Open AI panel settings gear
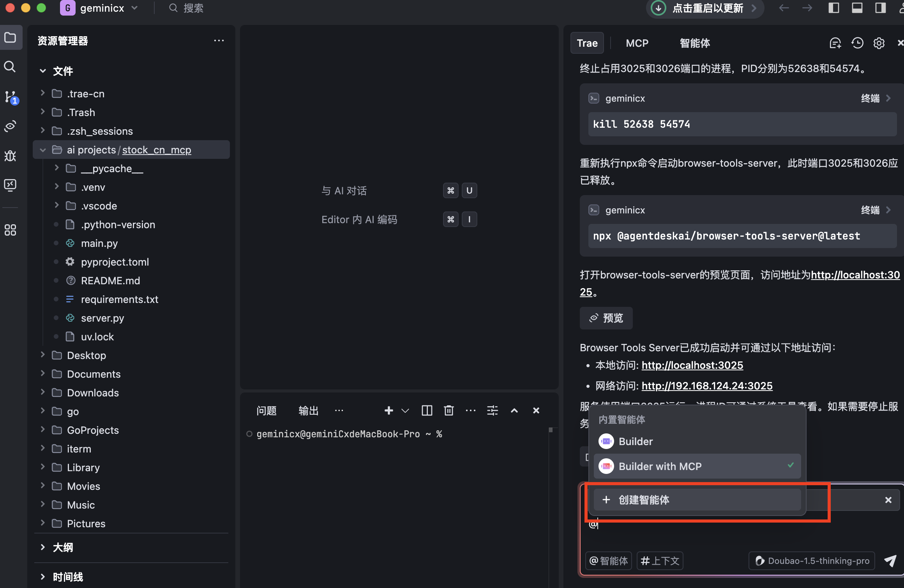The height and width of the screenshot is (588, 904). click(x=879, y=43)
